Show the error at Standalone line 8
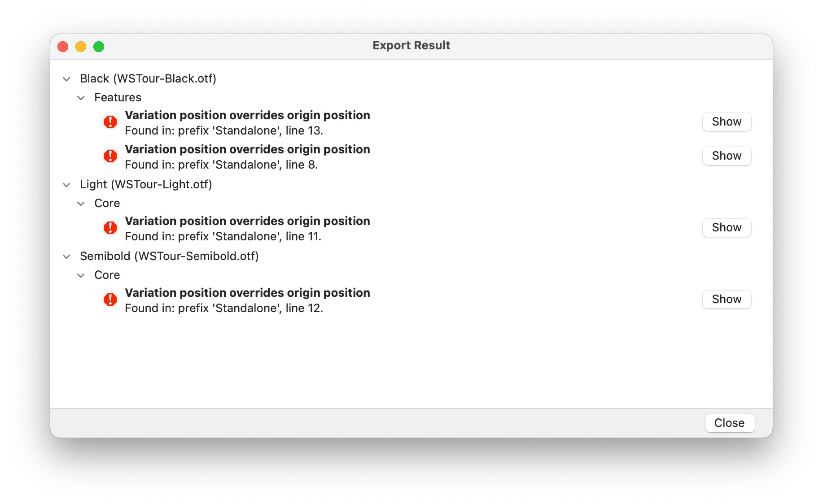 pos(727,156)
